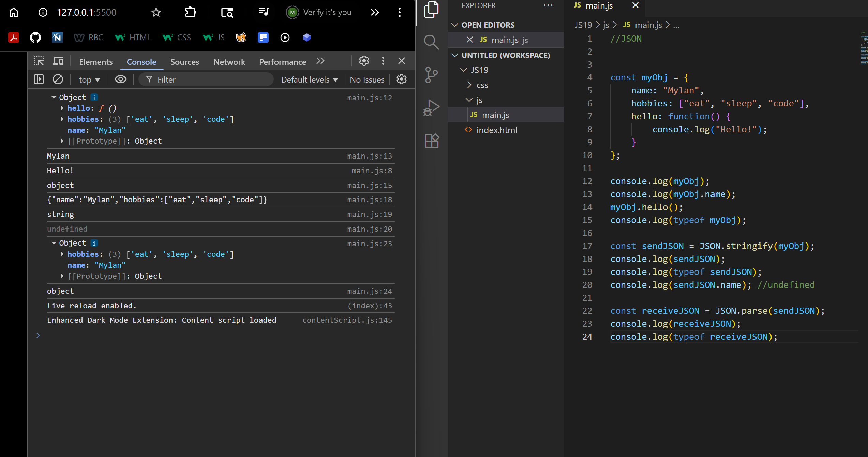Image resolution: width=868 pixels, height=457 pixels.
Task: Switch to Network tab
Action: 229,62
